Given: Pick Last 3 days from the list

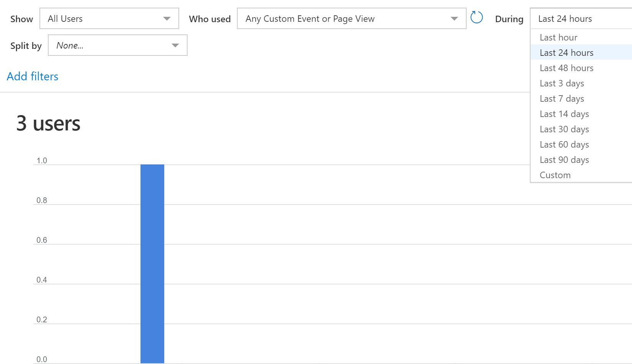Looking at the screenshot, I should pos(562,83).
